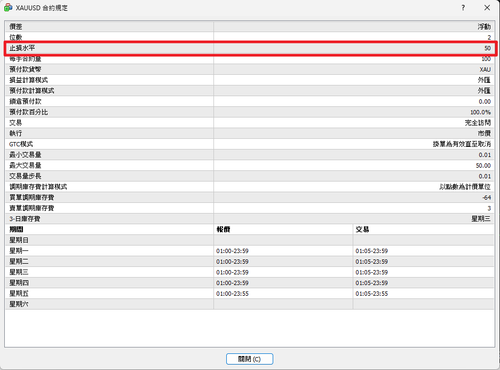The width and height of the screenshot is (500, 370).
Task: Select the 星期四 session row label
Action: point(19,283)
